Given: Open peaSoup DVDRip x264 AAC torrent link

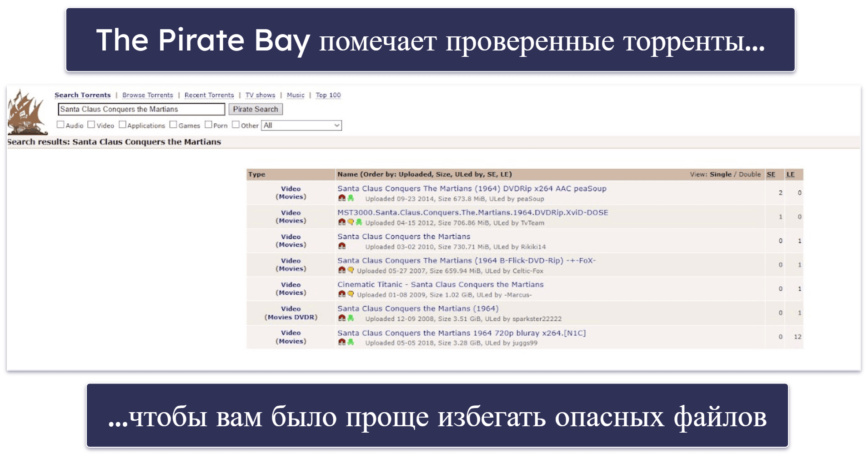Looking at the screenshot, I should pyautogui.click(x=472, y=188).
